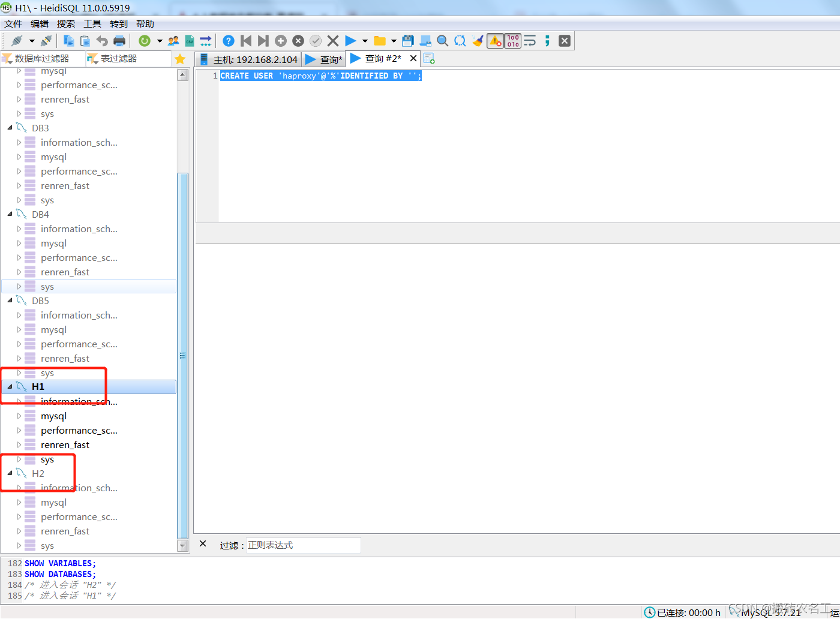The height and width of the screenshot is (619, 840).
Task: Open run query dropdown arrow
Action: tap(365, 41)
